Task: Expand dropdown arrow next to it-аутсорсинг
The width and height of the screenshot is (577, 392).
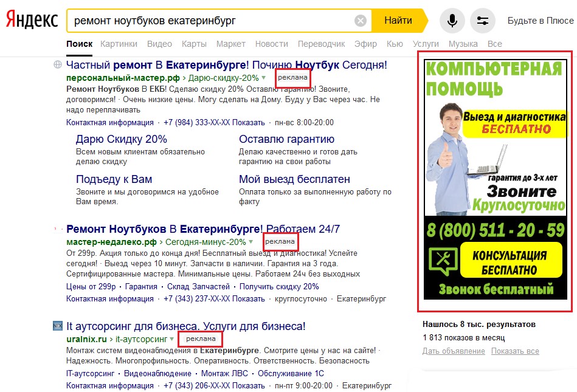Action: pos(173,339)
